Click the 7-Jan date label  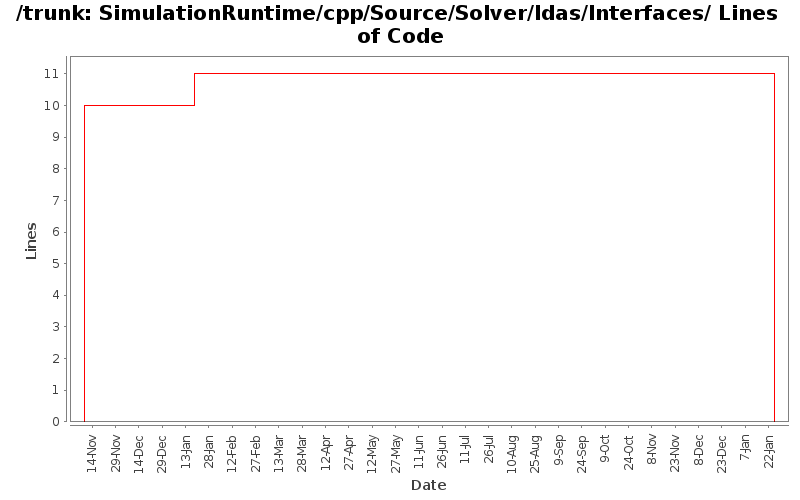click(x=745, y=447)
